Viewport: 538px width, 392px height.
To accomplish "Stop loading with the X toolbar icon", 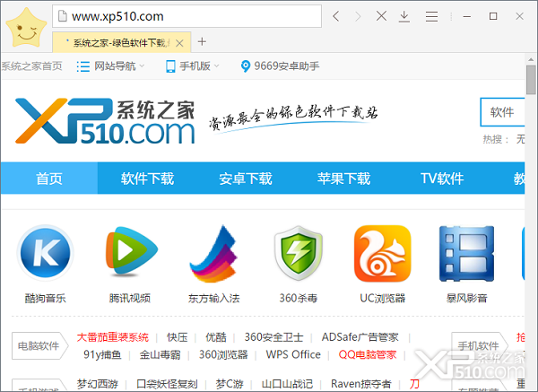I will pos(381,16).
